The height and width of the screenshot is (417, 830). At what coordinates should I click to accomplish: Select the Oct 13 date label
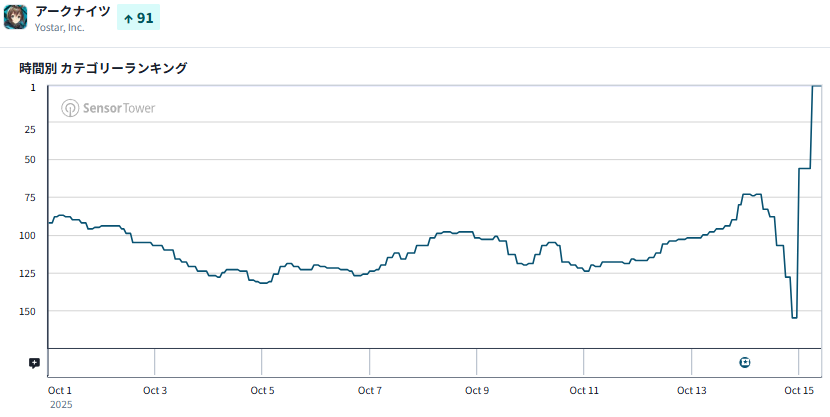[x=691, y=390]
